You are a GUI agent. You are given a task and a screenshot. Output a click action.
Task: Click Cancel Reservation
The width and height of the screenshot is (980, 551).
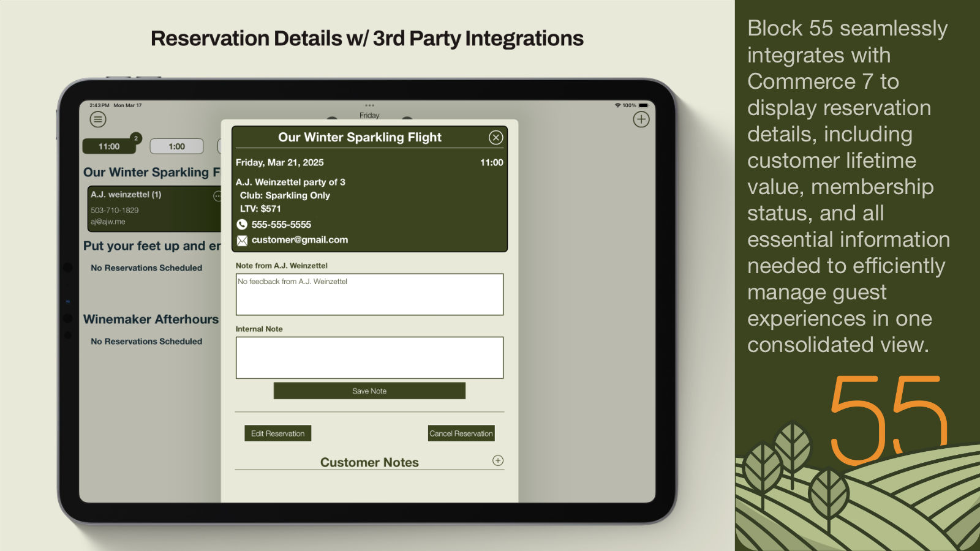(x=461, y=433)
